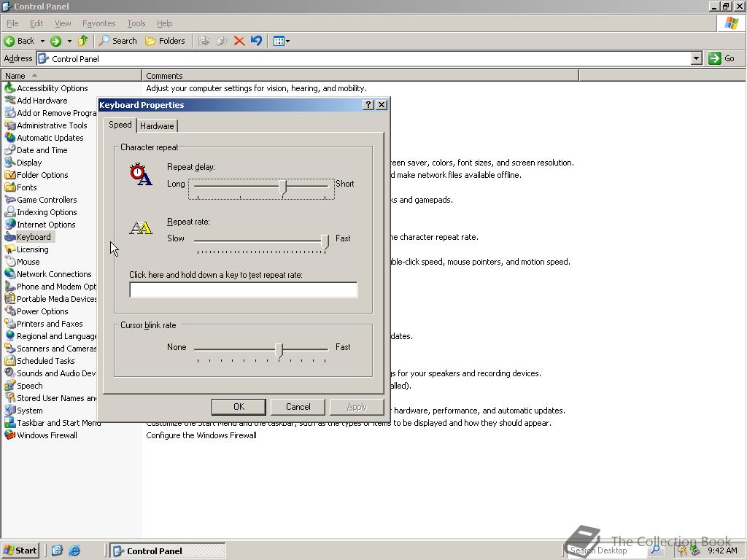Viewport: 747px width, 560px height.
Task: Click the Forward green arrow button
Action: pyautogui.click(x=55, y=41)
